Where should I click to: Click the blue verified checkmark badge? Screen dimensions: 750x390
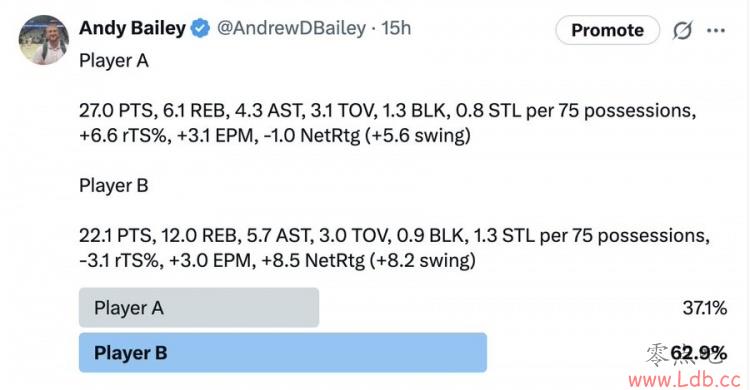coord(200,29)
